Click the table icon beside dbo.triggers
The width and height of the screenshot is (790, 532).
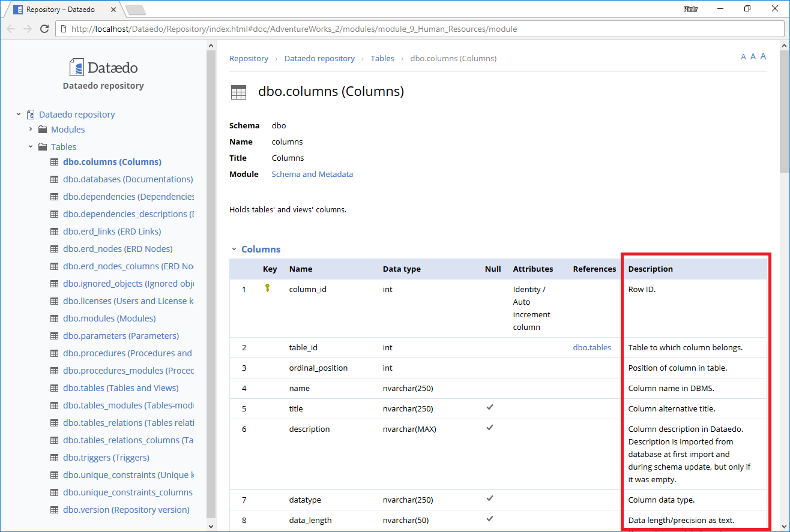click(54, 458)
